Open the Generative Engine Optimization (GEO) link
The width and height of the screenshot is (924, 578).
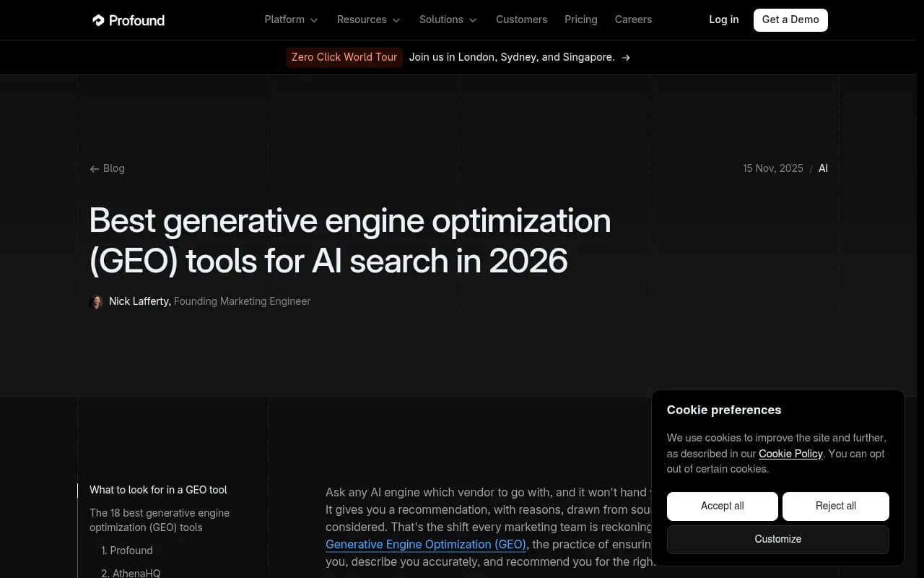tap(426, 545)
